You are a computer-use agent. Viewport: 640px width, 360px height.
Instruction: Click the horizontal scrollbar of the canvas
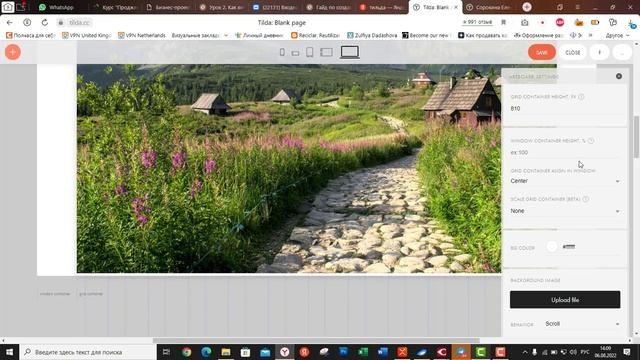pos(316,340)
